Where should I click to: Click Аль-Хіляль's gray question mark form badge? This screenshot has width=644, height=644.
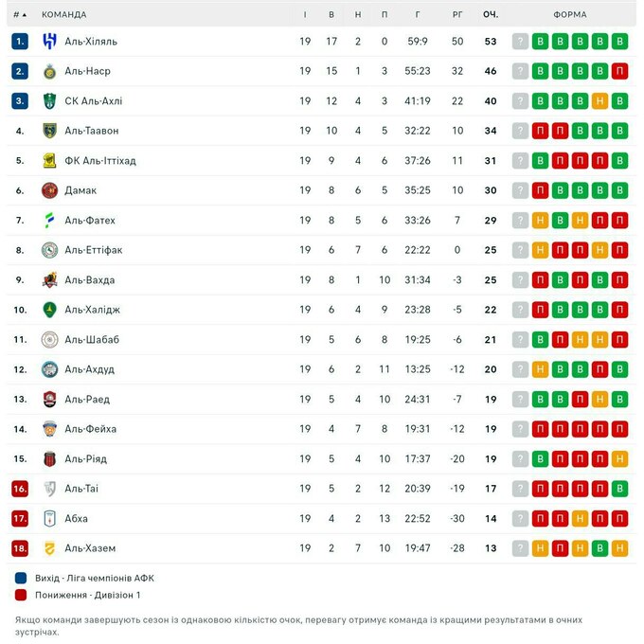pos(520,41)
